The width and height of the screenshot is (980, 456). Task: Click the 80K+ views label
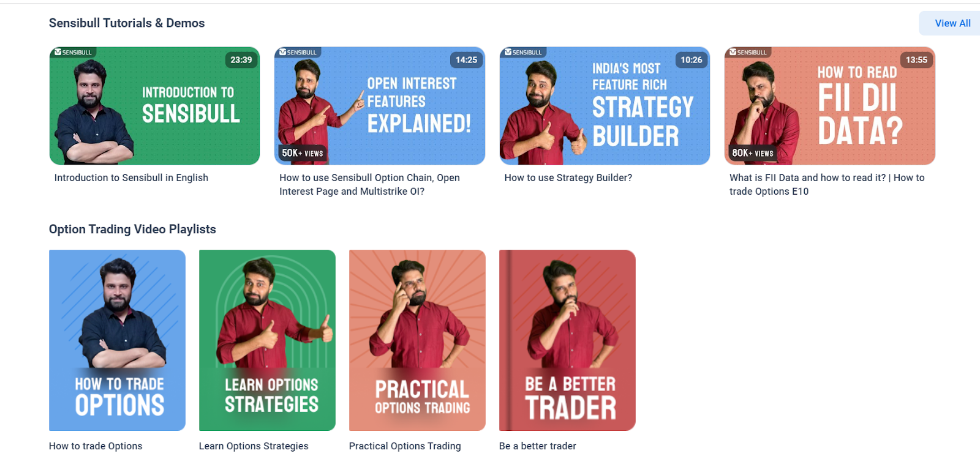[x=753, y=153]
